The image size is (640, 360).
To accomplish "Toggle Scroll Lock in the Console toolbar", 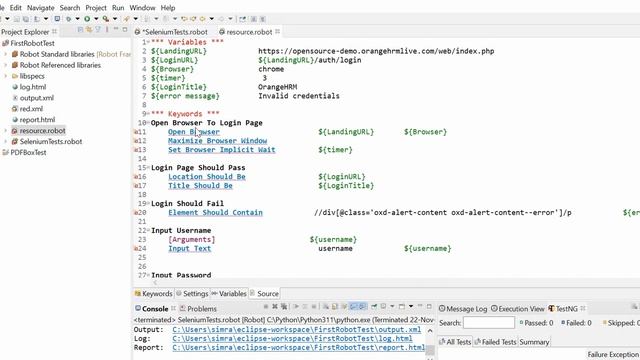I will (x=334, y=307).
